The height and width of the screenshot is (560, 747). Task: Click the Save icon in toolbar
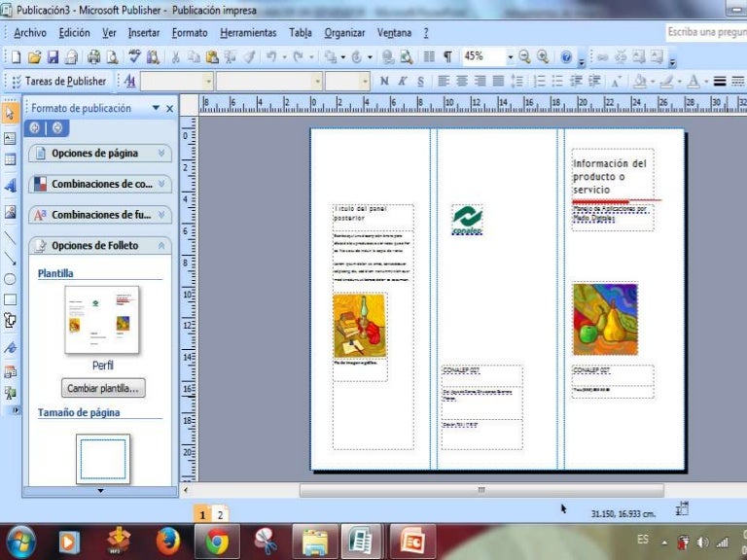tap(53, 57)
